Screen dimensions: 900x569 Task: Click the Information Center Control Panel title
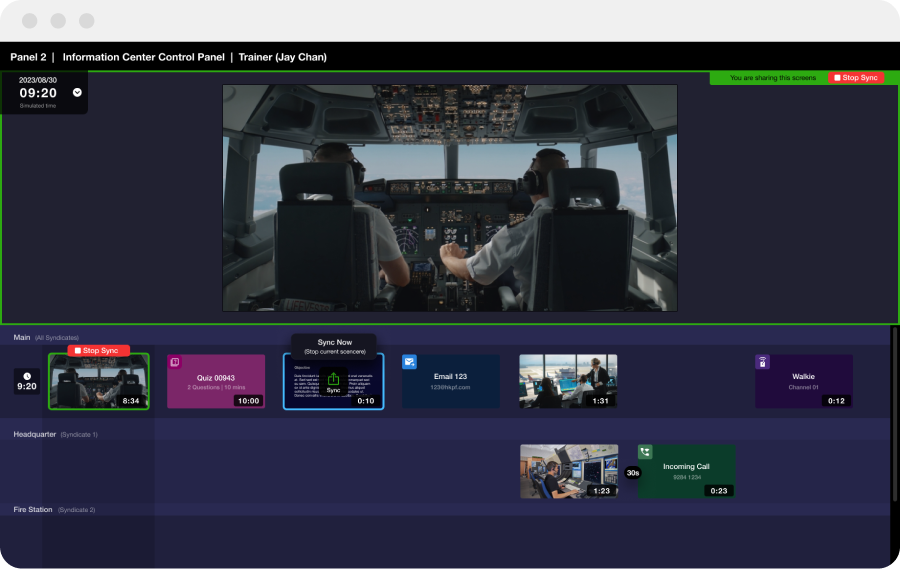[143, 57]
